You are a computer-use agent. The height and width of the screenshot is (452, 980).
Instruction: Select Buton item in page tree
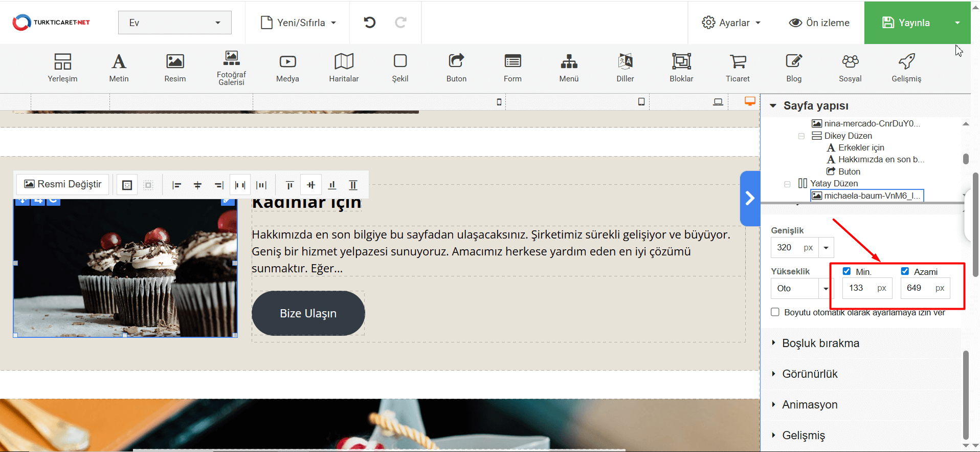point(844,171)
